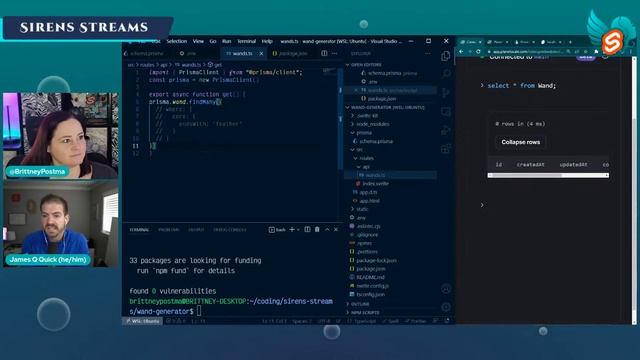Switch to the Terminal panel tab
The width and height of the screenshot is (640, 360).
tap(139, 230)
